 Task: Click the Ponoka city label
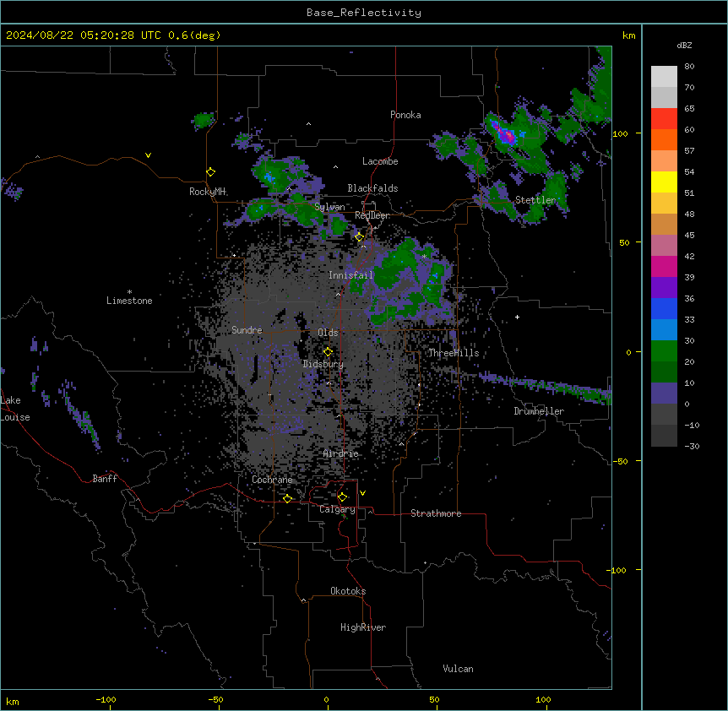(x=405, y=115)
